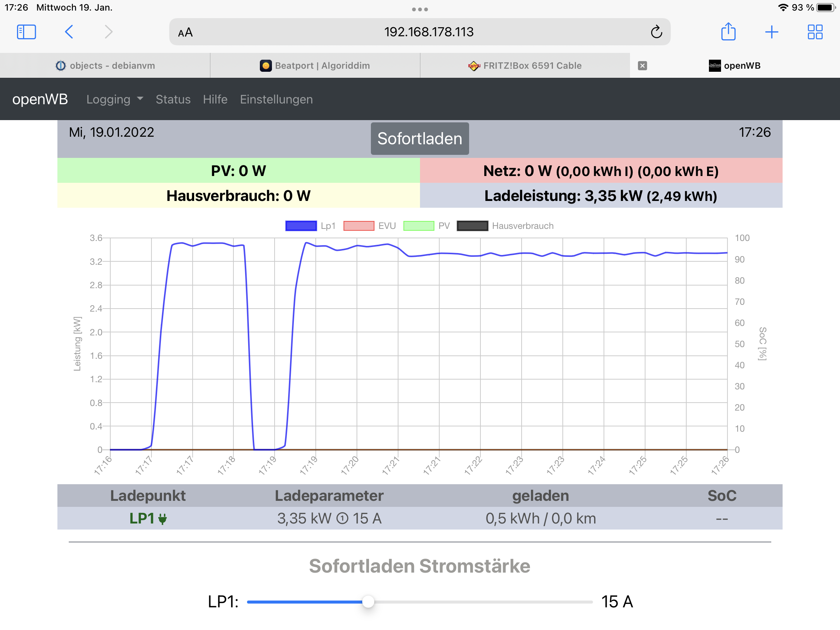This screenshot has width=840, height=630.
Task: Go back with the back arrow
Action: 69,32
